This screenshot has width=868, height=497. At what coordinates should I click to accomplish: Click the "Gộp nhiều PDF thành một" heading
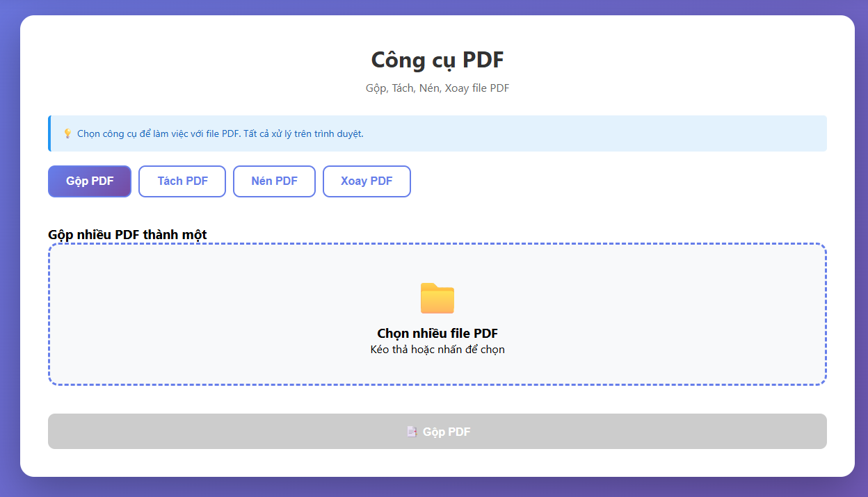(127, 234)
